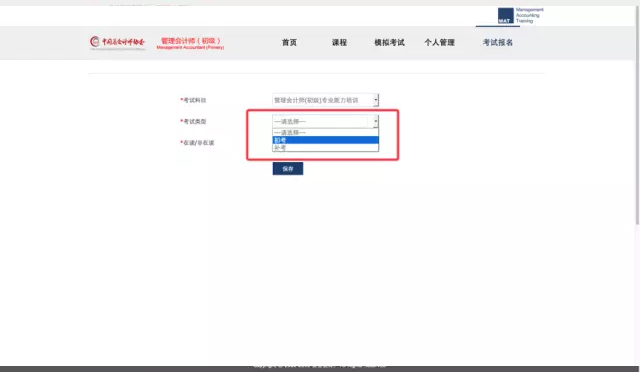Click the blue 保存 button
The image size is (640, 372).
pyautogui.click(x=288, y=169)
